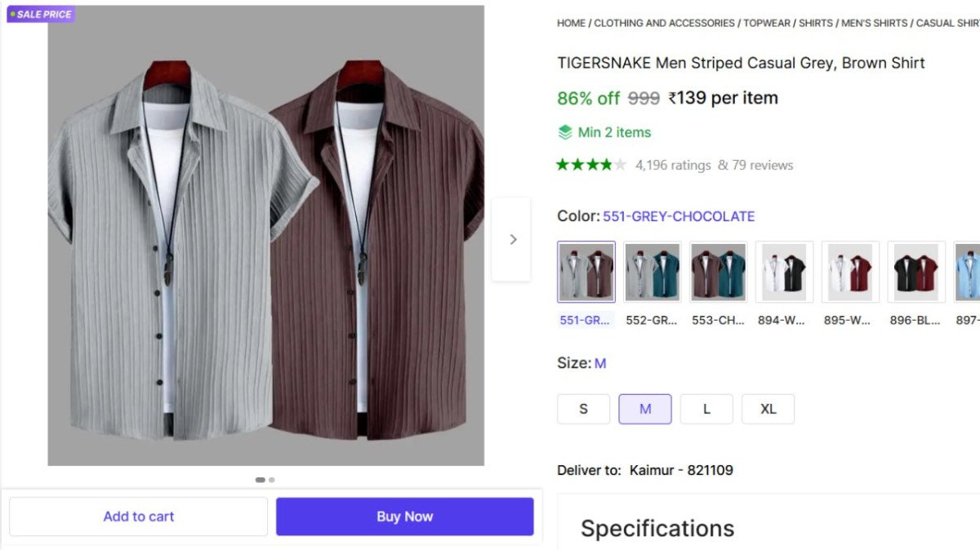The width and height of the screenshot is (980, 550).
Task: Click the right arrow to view next image
Action: [x=513, y=238]
